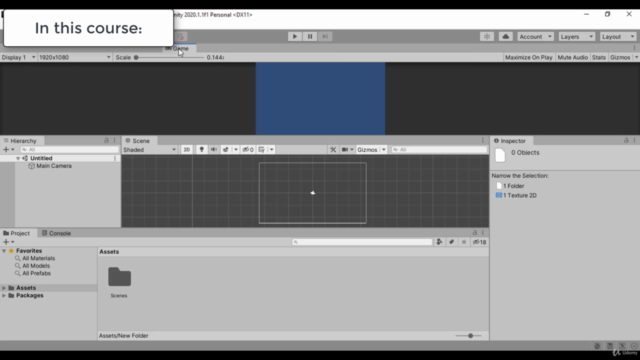Screen dimensions: 640x360
Task: Click the Game view Scale slider
Action: pos(169,57)
